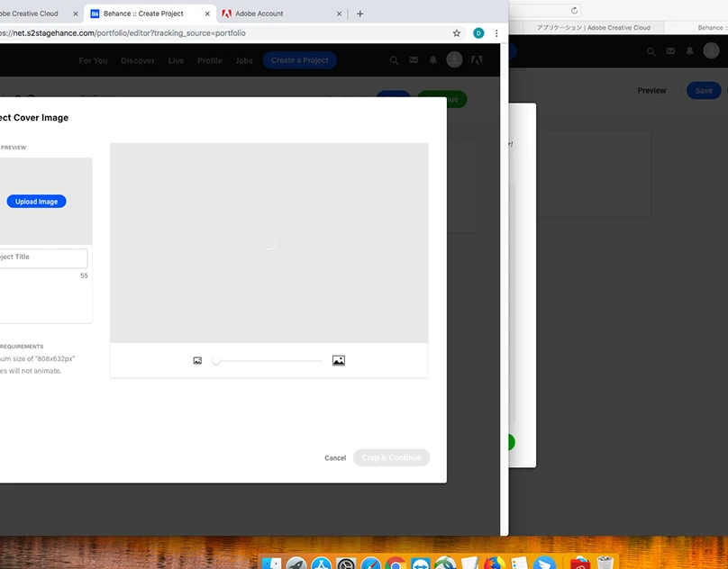Open Discover in Behance navigation

[x=138, y=60]
